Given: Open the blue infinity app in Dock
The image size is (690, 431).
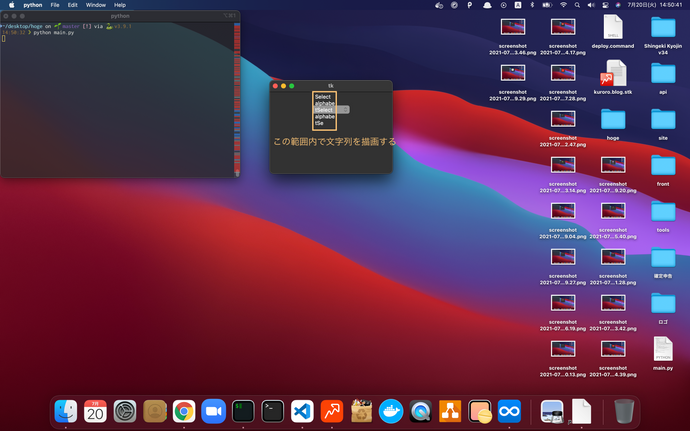Looking at the screenshot, I should (509, 411).
